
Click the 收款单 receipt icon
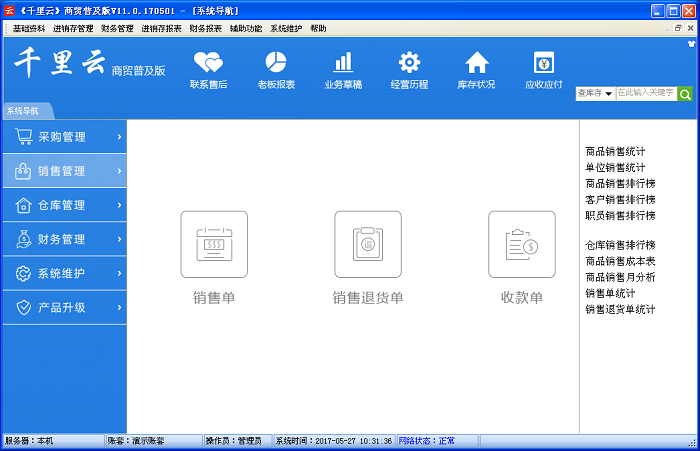(x=522, y=244)
